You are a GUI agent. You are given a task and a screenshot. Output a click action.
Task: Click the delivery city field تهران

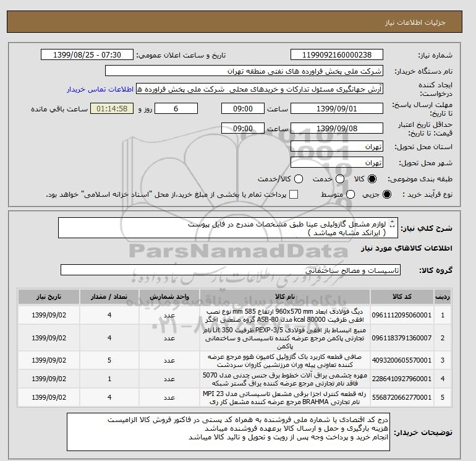pyautogui.click(x=337, y=163)
